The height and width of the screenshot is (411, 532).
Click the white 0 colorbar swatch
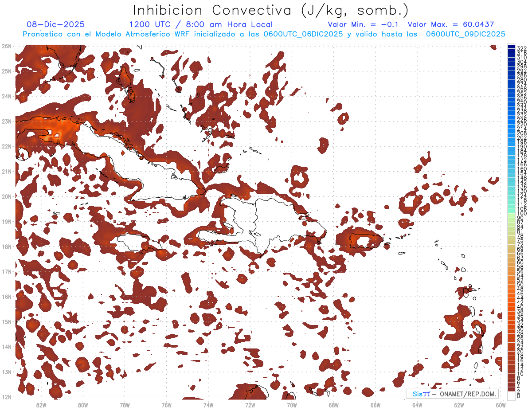pyautogui.click(x=511, y=395)
